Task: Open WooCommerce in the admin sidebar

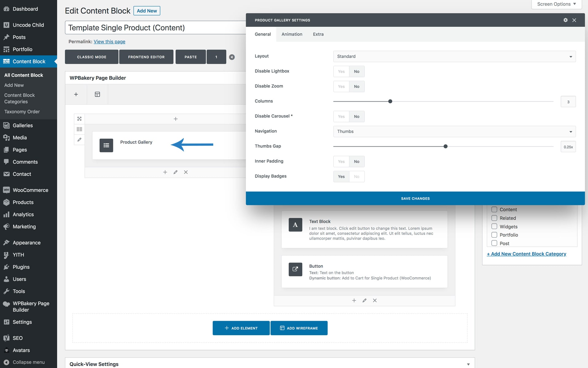Action: 30,190
